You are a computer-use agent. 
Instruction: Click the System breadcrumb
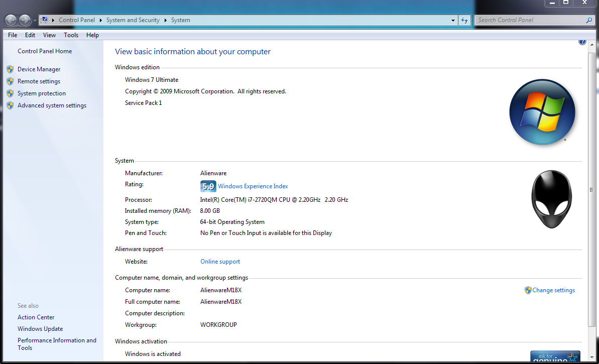tap(181, 20)
